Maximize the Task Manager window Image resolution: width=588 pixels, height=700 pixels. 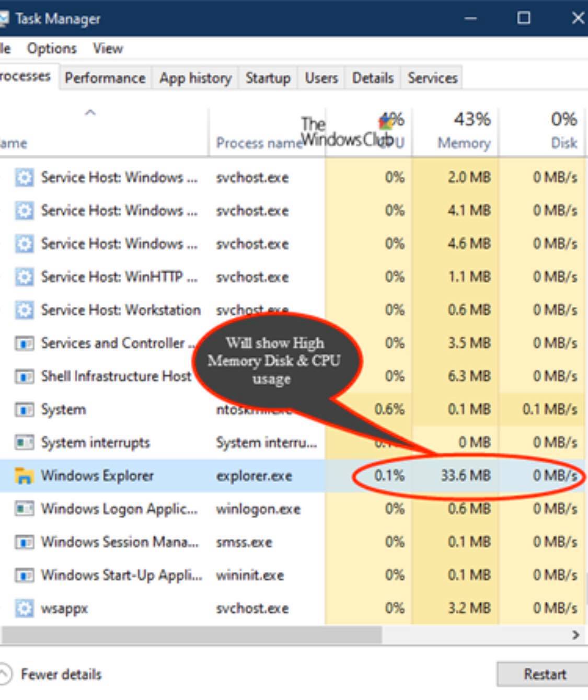(x=524, y=18)
